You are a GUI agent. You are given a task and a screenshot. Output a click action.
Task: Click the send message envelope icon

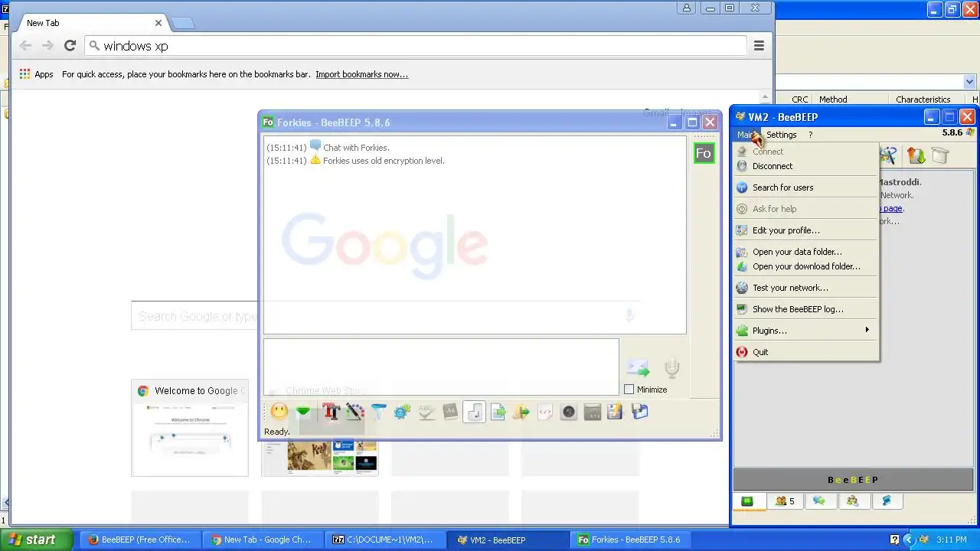tap(638, 368)
